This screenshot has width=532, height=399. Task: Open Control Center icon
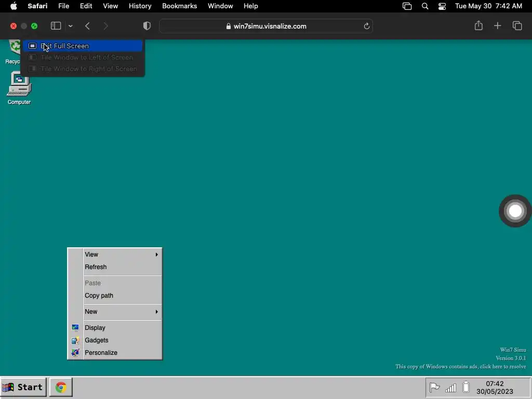click(442, 6)
